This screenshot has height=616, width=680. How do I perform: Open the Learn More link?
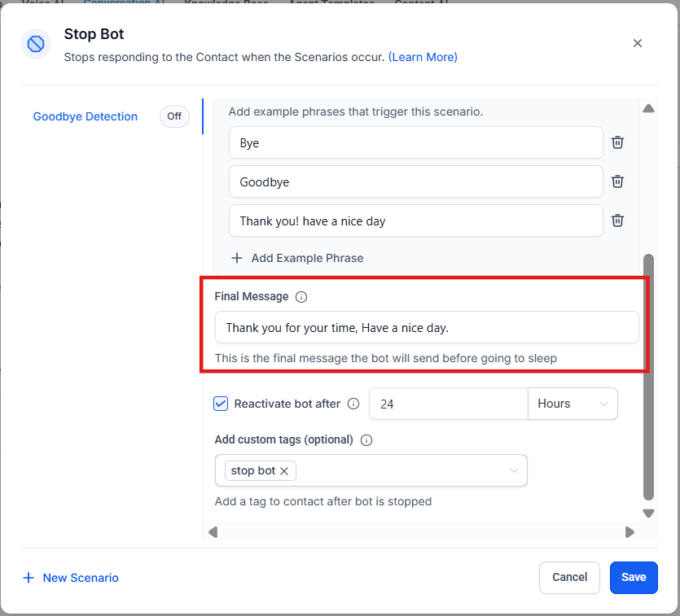click(x=423, y=57)
